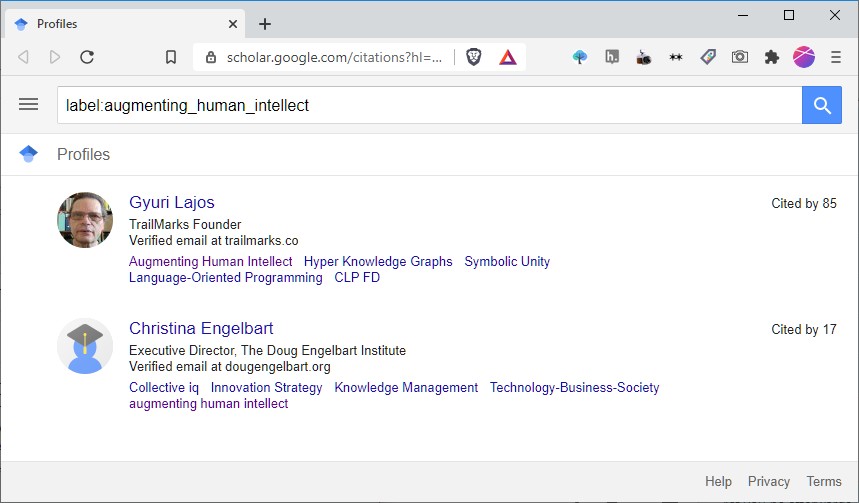
Task: Open the extensions puzzle piece menu
Action: [x=772, y=57]
